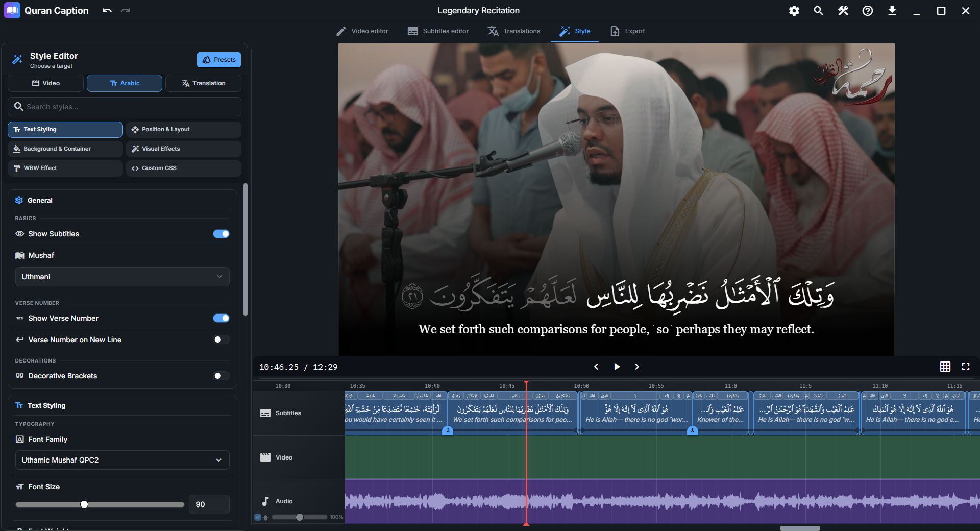Image resolution: width=980 pixels, height=531 pixels.
Task: Open the Font Family dropdown
Action: [x=122, y=460]
